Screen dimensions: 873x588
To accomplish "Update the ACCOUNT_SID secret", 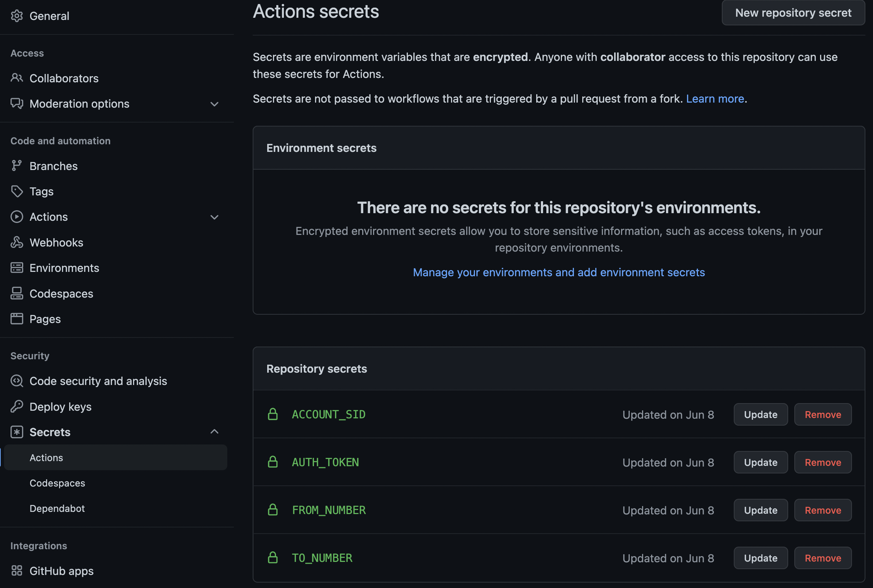I will coord(761,414).
